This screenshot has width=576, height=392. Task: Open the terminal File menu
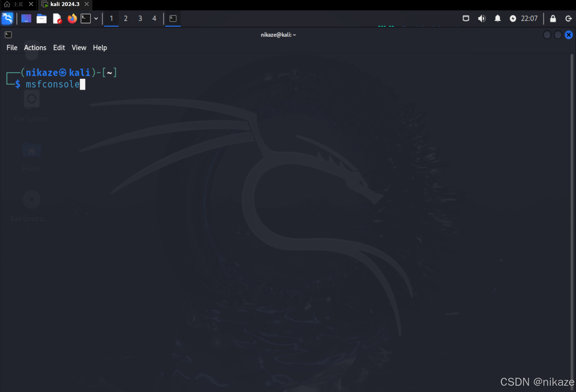click(x=12, y=48)
